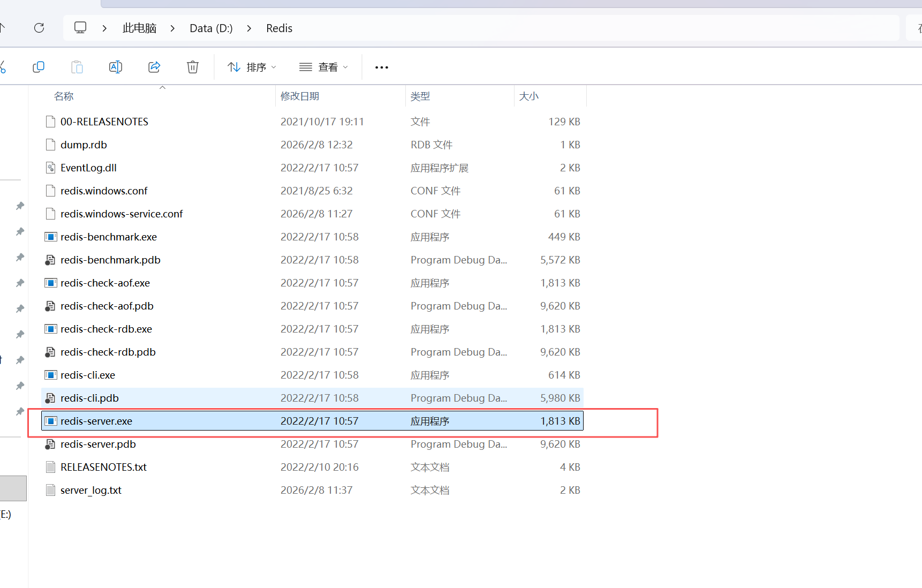Click the type RDB 文件
This screenshot has width=922, height=588.
click(x=432, y=145)
